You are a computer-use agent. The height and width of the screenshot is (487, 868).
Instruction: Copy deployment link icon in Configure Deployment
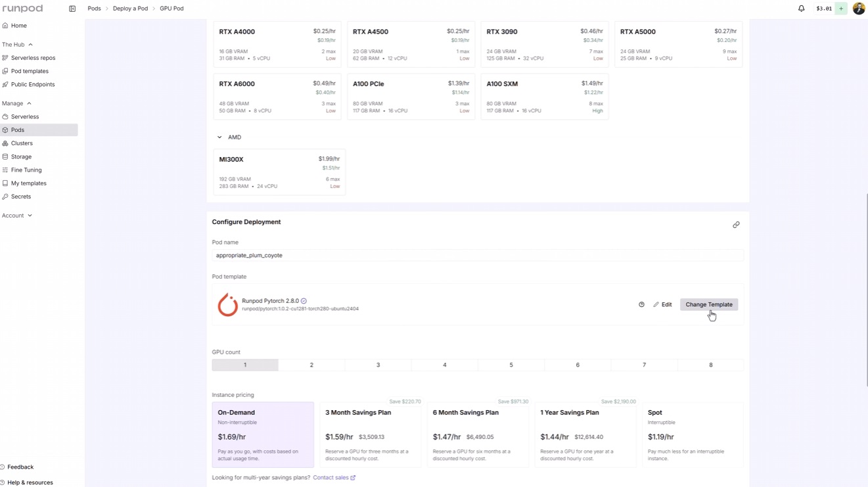point(736,225)
